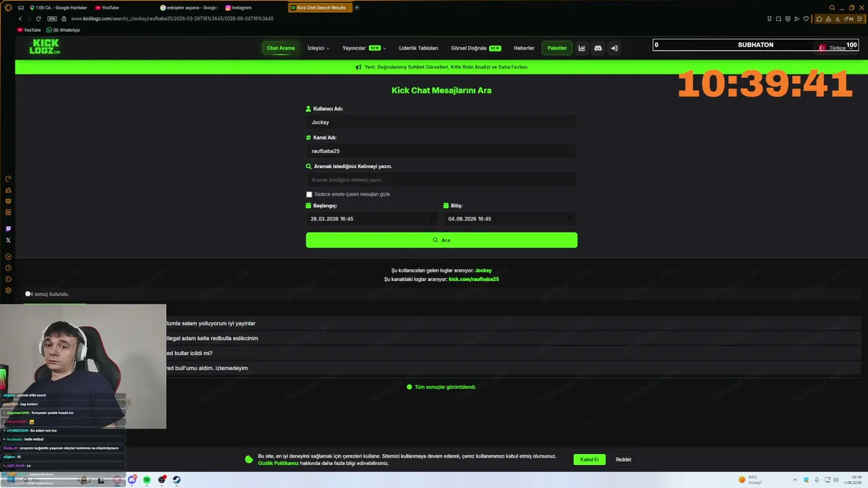Switch to the YouTube browser tab
868x488 pixels.
pos(124,7)
